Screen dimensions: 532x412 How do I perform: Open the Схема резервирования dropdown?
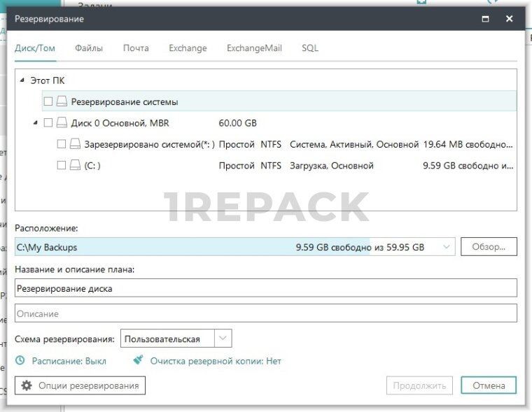(223, 339)
